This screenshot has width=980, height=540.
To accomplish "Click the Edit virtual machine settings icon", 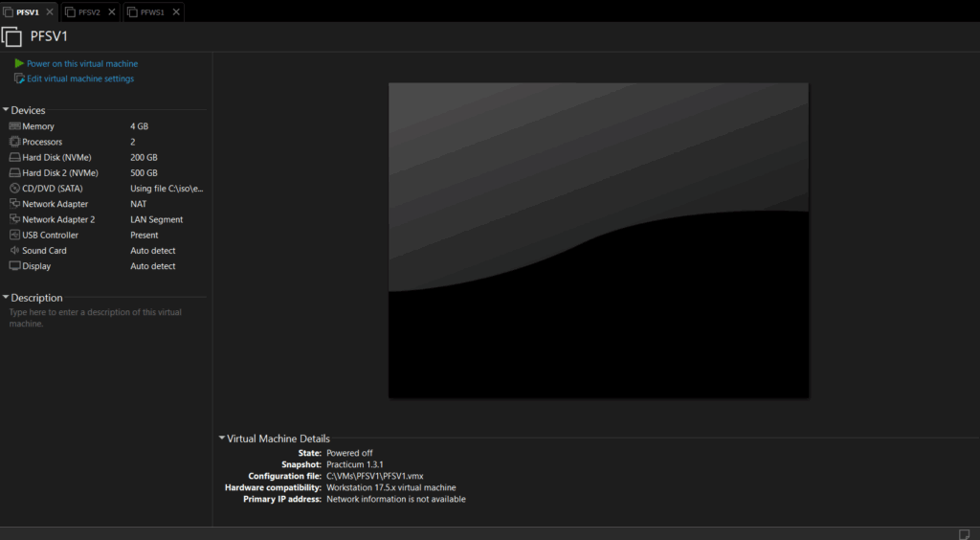I will tap(19, 79).
